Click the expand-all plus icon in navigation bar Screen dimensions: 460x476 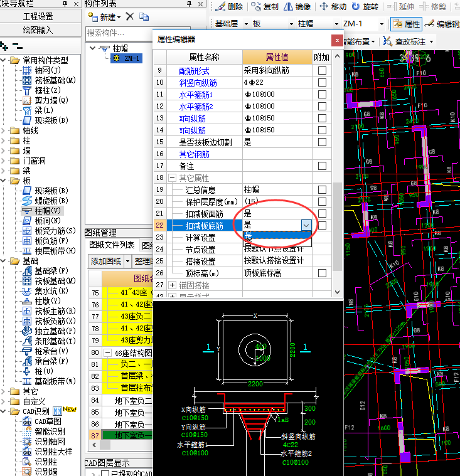point(4,46)
